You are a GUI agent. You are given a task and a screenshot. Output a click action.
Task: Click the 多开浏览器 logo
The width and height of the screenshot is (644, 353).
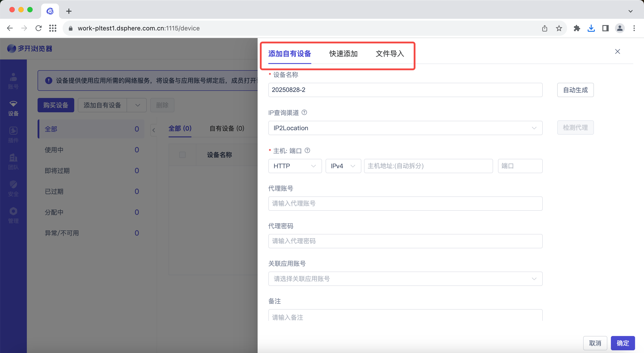pos(30,49)
